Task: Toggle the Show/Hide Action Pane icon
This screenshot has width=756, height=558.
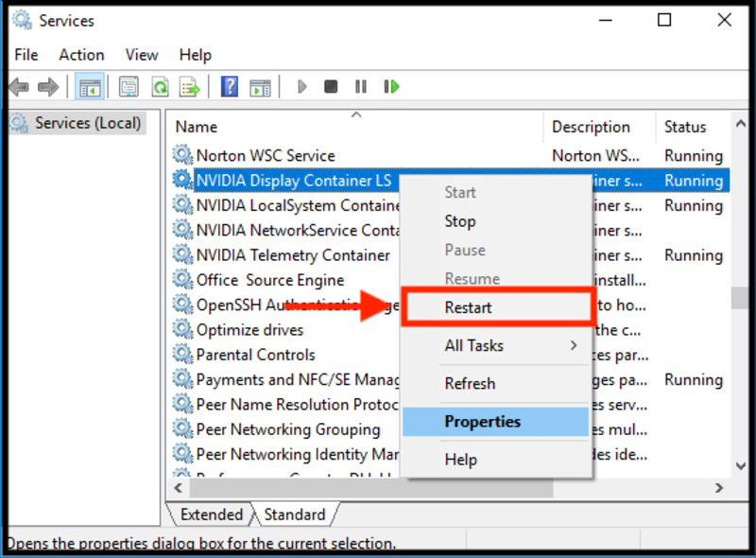Action: click(x=261, y=88)
